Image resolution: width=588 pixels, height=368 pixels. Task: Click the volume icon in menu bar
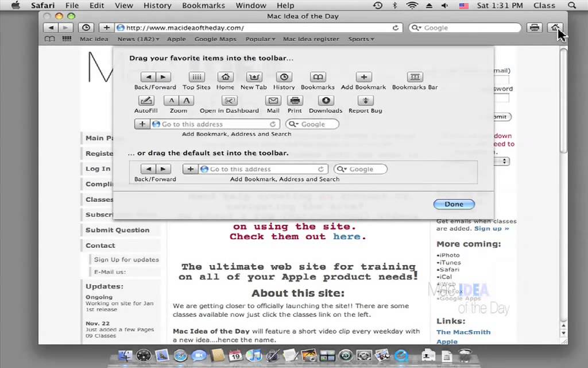tap(445, 6)
